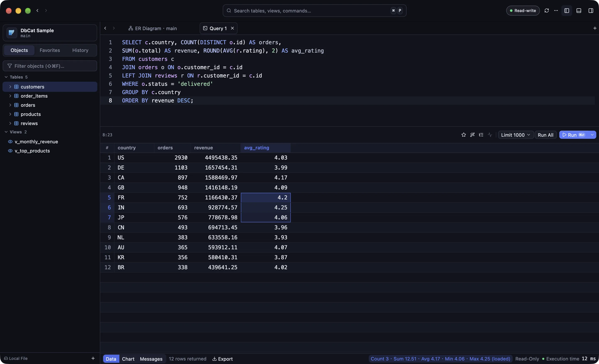Add new connection plus in sidebar footer
599x364 pixels.
click(x=93, y=358)
